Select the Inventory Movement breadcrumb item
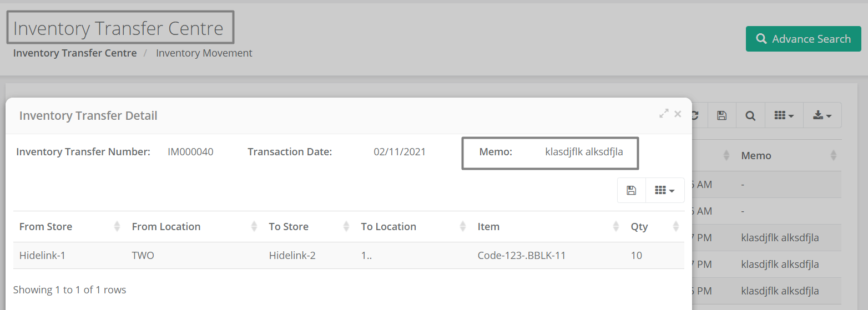 point(204,53)
